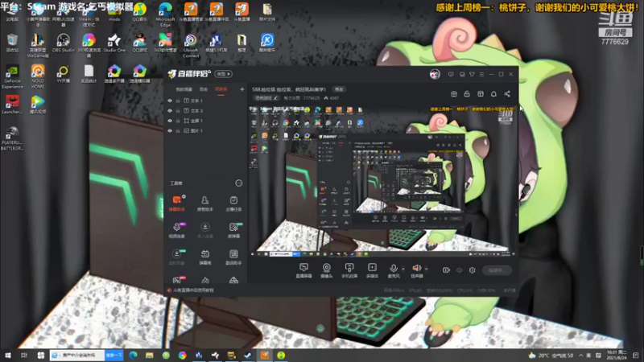Open the 弹幕助手 tool
644x362 pixels.
tap(176, 204)
